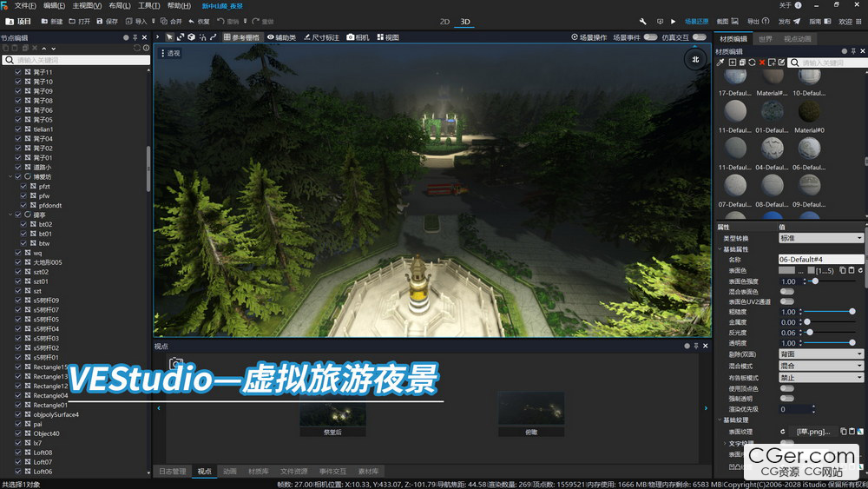The image size is (868, 489).
Task: Collapse the 基础纹理 section
Action: 720,420
